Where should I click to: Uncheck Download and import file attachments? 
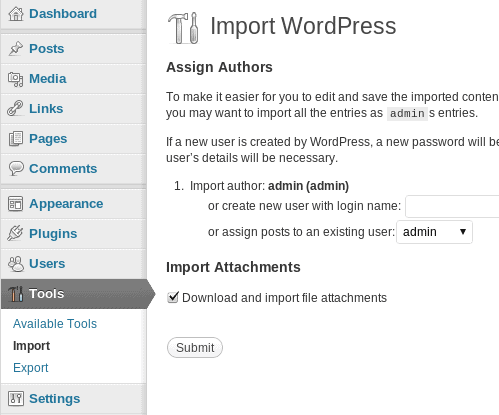pos(173,297)
